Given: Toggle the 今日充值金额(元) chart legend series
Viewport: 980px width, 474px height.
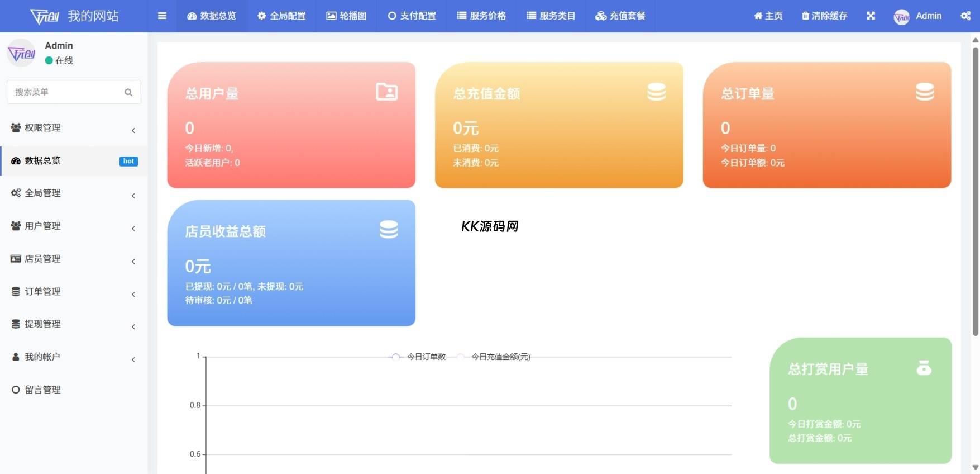Looking at the screenshot, I should point(494,357).
